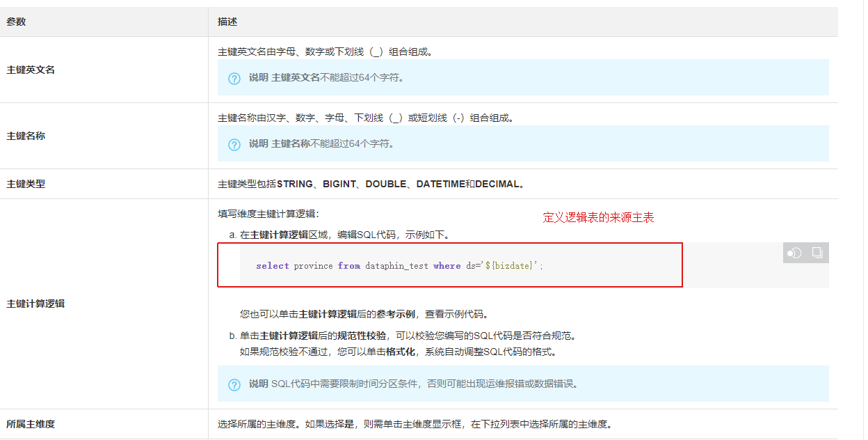Click the red annotation 定义逻辑表的来源主表
Image resolution: width=868 pixels, height=440 pixels.
click(600, 217)
